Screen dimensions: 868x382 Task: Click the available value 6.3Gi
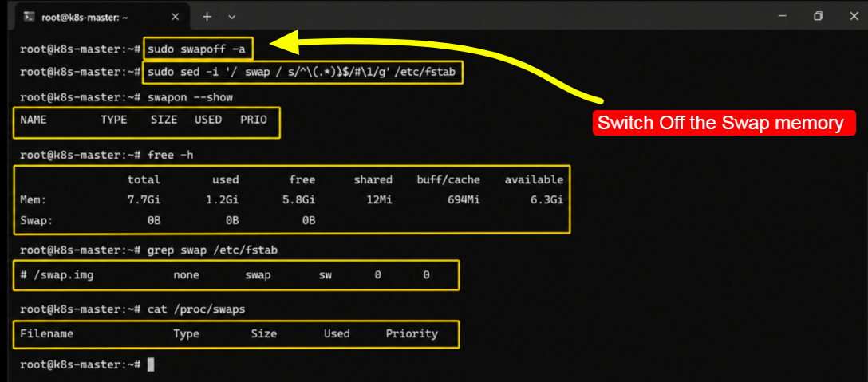tap(546, 200)
